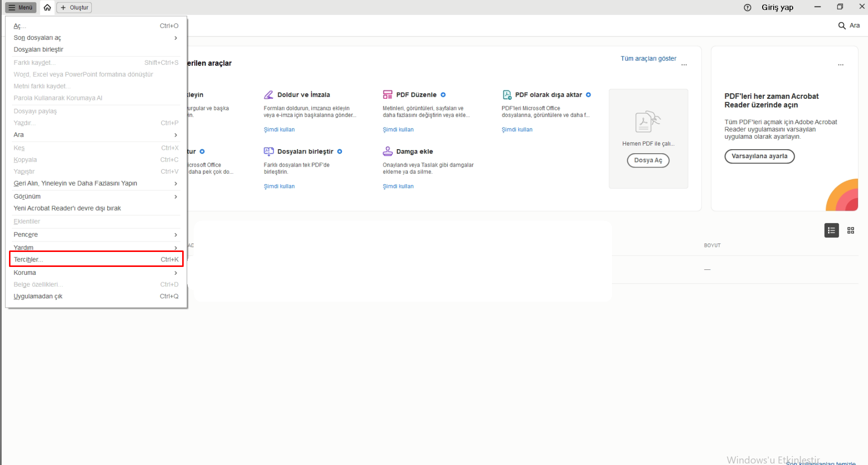
Task: Click Şimdi kullan under PDF Düzenle
Action: click(398, 130)
